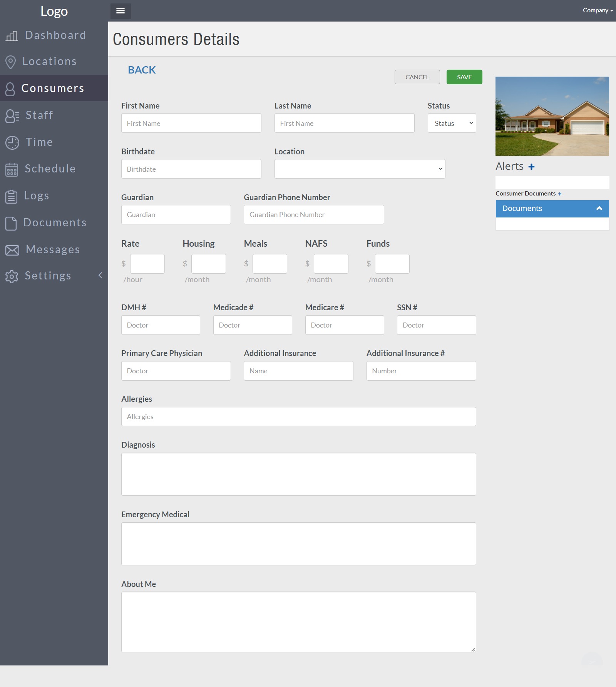Click the house photo thumbnail
The height and width of the screenshot is (687, 616).
pos(552,116)
